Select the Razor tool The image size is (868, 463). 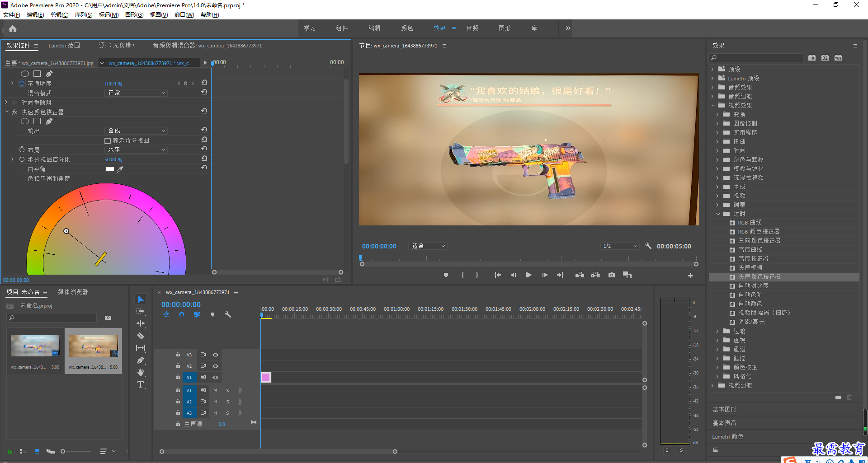click(141, 336)
